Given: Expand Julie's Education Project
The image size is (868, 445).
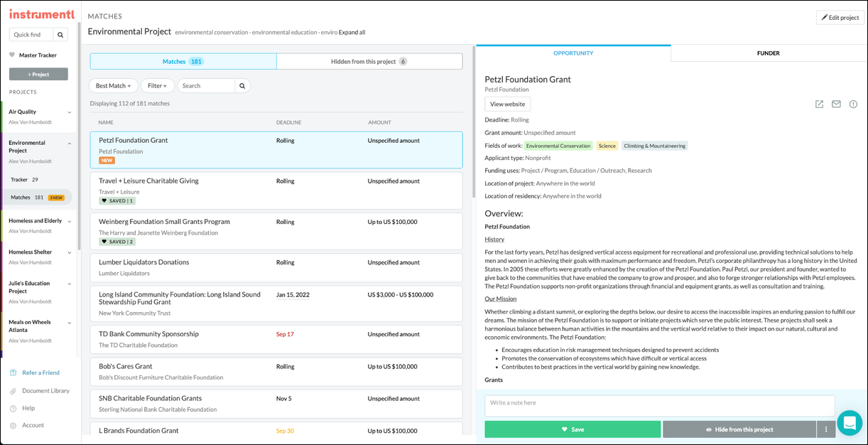Looking at the screenshot, I should pos(70,284).
